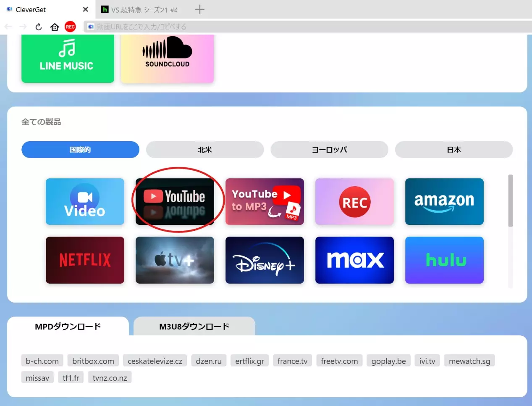The image size is (532, 406).
Task: Open the Max tile
Action: [x=354, y=260]
